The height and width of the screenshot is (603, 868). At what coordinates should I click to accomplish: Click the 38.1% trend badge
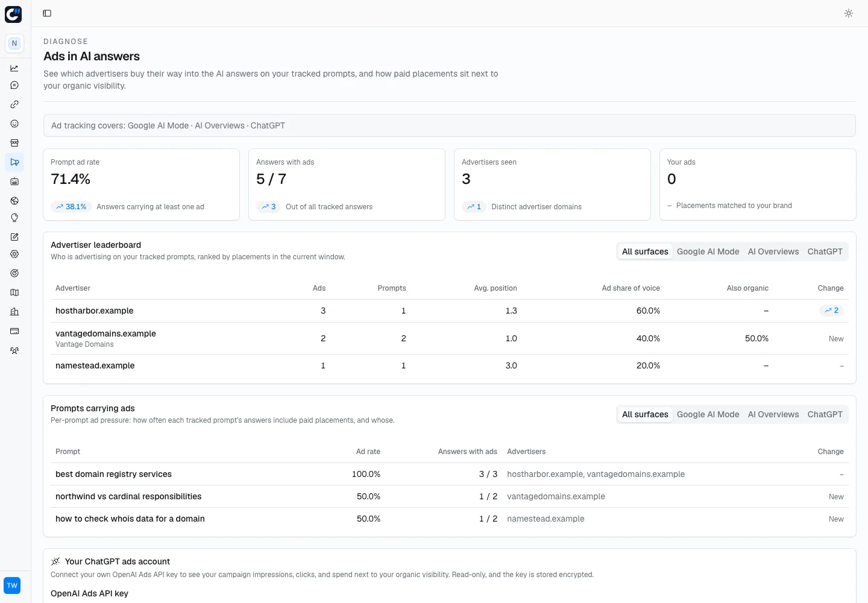[71, 207]
